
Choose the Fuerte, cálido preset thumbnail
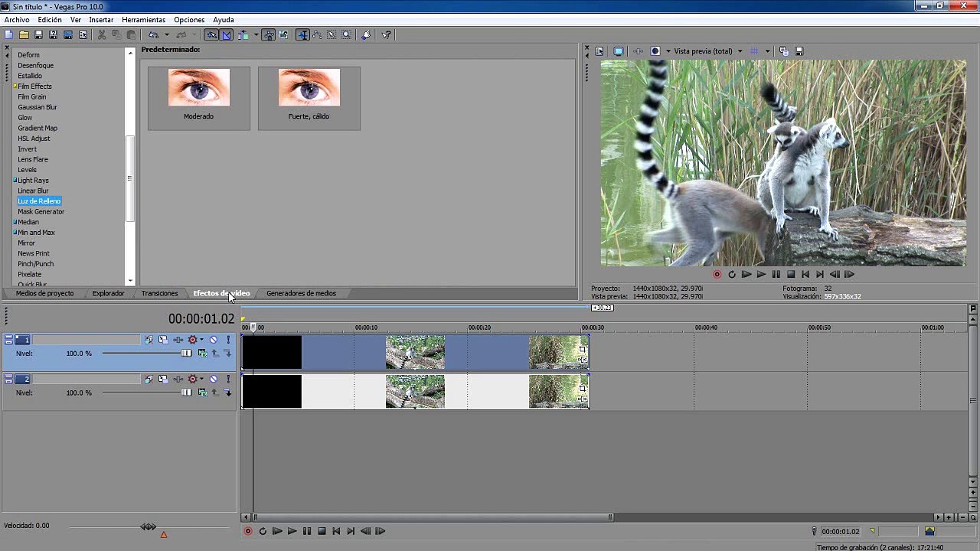tap(309, 98)
